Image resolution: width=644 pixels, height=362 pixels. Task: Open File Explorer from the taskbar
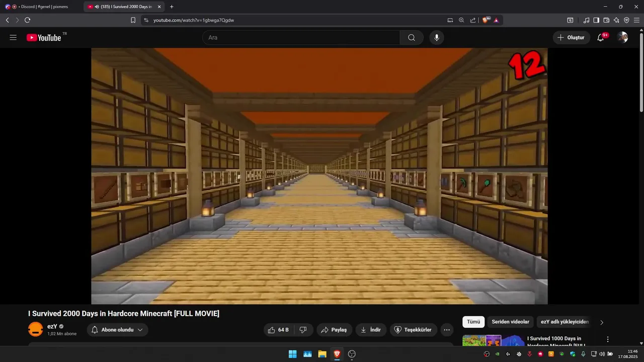[x=322, y=354]
